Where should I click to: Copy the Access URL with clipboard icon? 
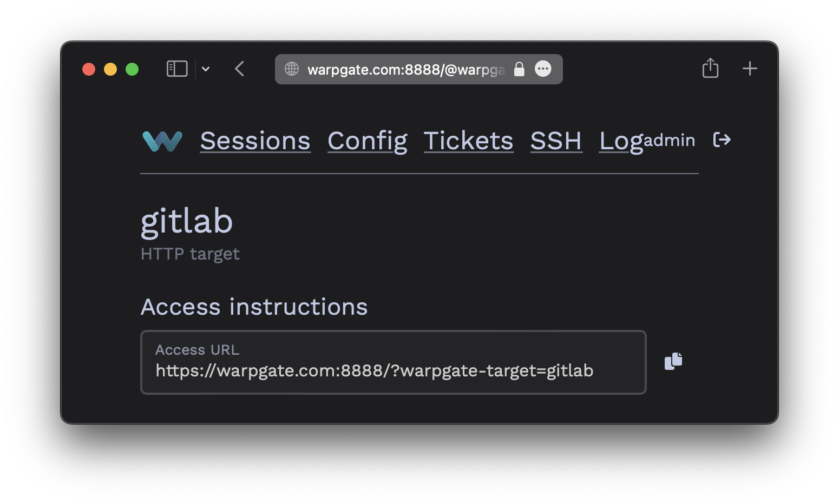673,361
